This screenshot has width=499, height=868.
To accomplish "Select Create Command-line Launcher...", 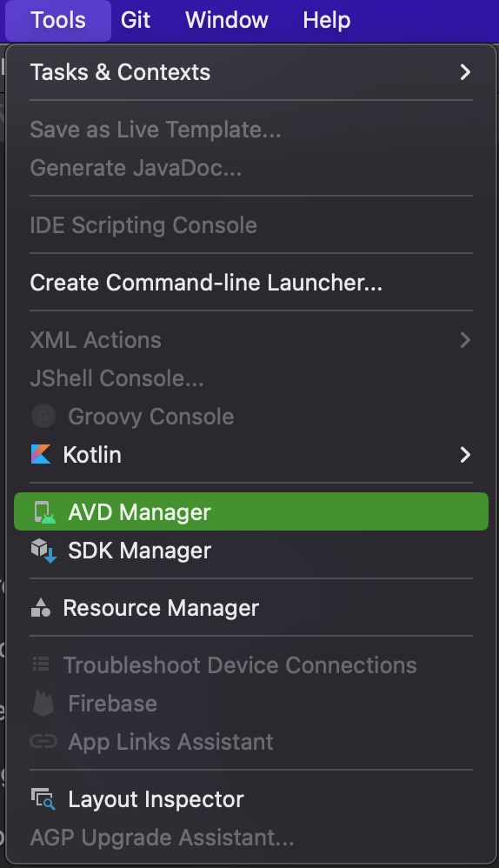I will 251,283.
